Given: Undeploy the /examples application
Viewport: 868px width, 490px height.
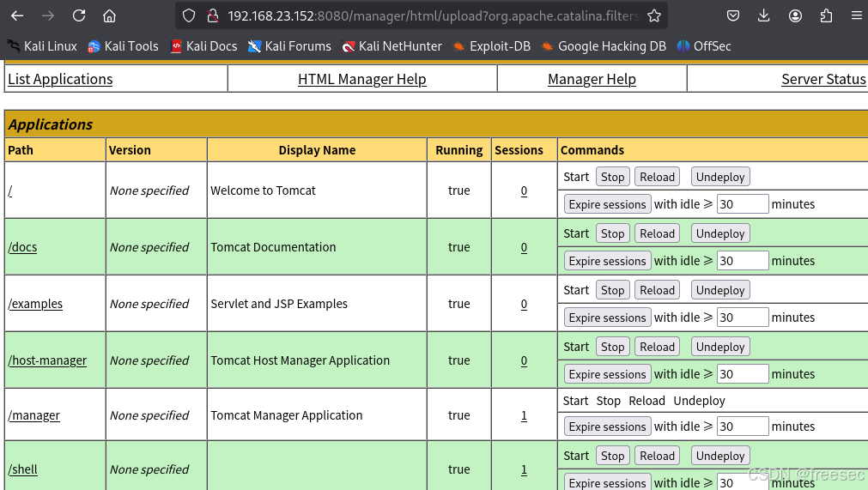Looking at the screenshot, I should tap(720, 290).
